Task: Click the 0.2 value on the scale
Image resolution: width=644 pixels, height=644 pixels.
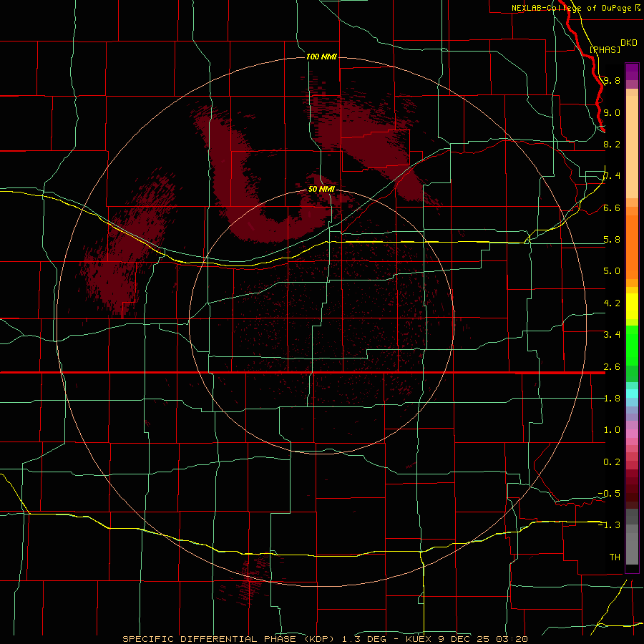Action: pos(612,462)
